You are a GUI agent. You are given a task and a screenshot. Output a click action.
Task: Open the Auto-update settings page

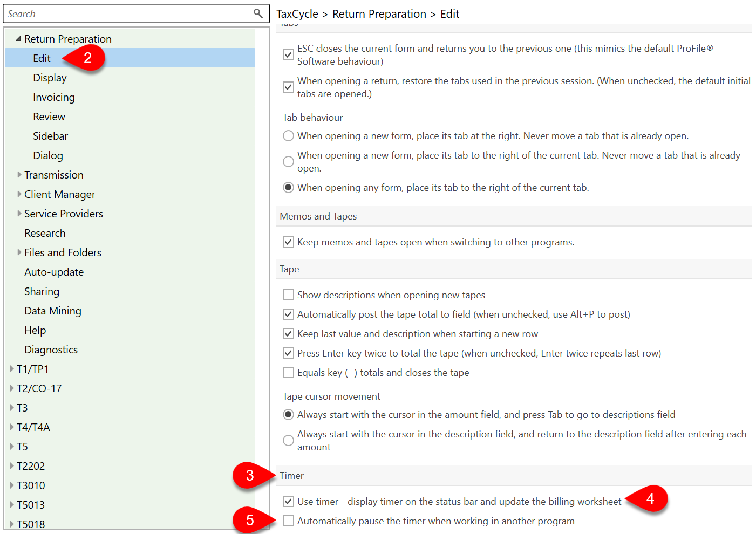click(x=54, y=272)
